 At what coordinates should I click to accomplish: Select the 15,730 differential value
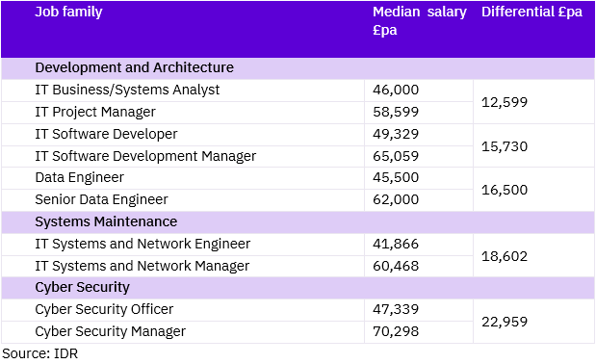505,146
